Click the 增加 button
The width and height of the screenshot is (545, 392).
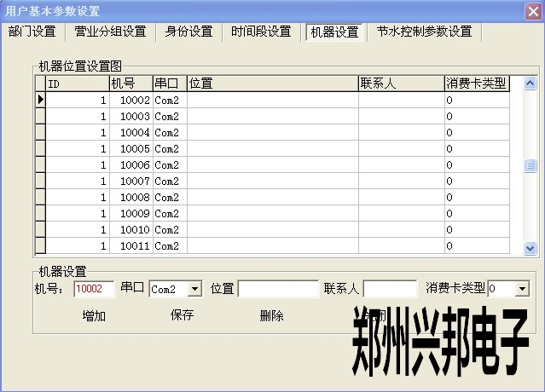94,316
